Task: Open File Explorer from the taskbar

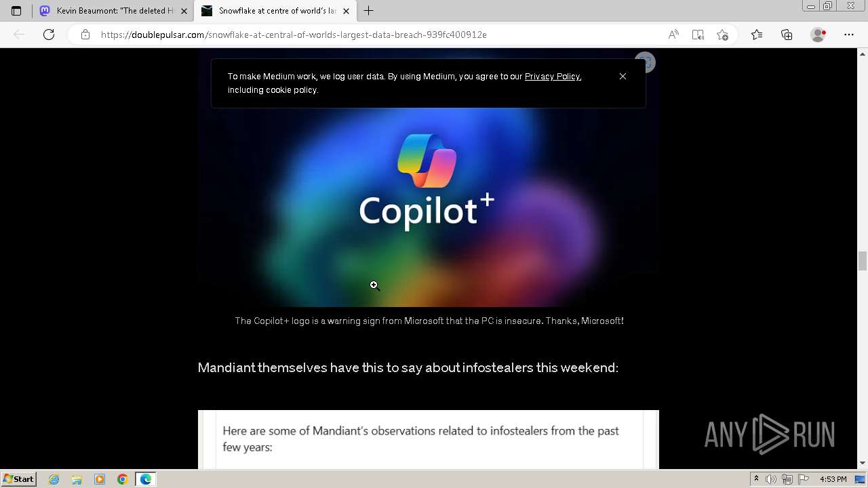Action: [77, 479]
